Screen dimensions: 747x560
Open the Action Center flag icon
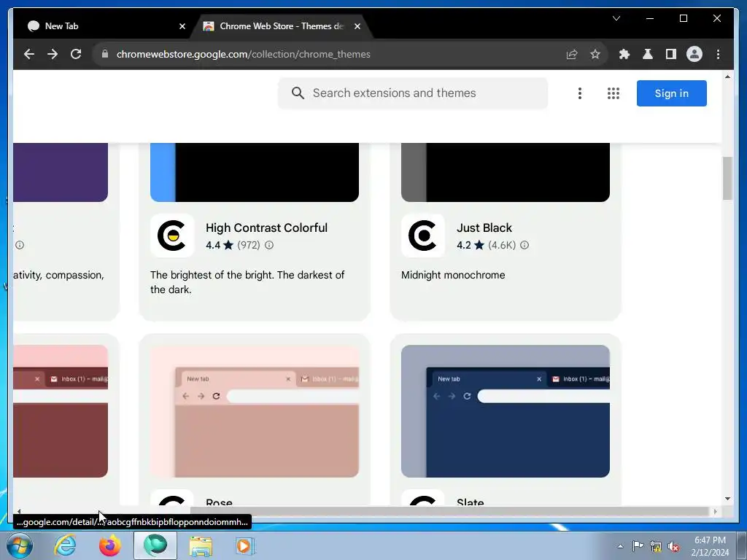click(x=638, y=546)
